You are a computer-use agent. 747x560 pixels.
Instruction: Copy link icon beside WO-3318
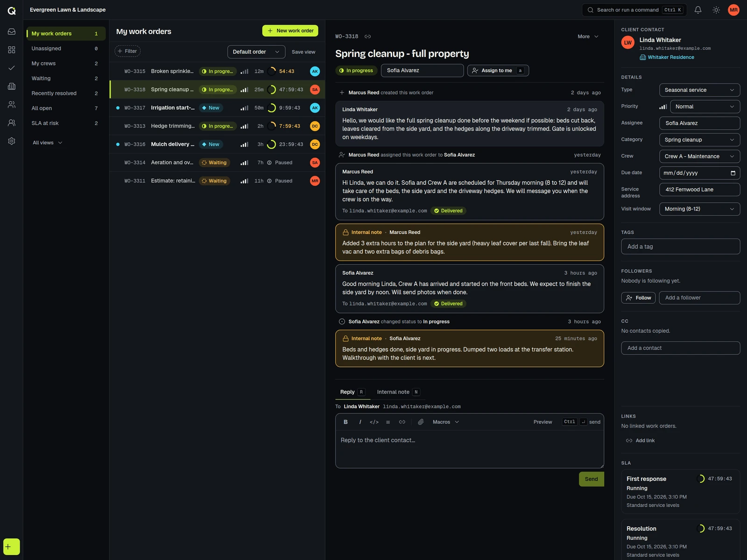click(x=367, y=36)
